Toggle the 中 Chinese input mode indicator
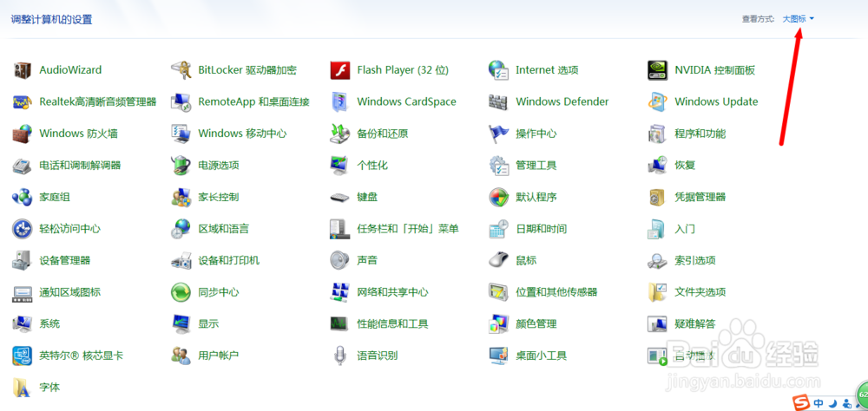This screenshot has height=411, width=868. tap(819, 403)
